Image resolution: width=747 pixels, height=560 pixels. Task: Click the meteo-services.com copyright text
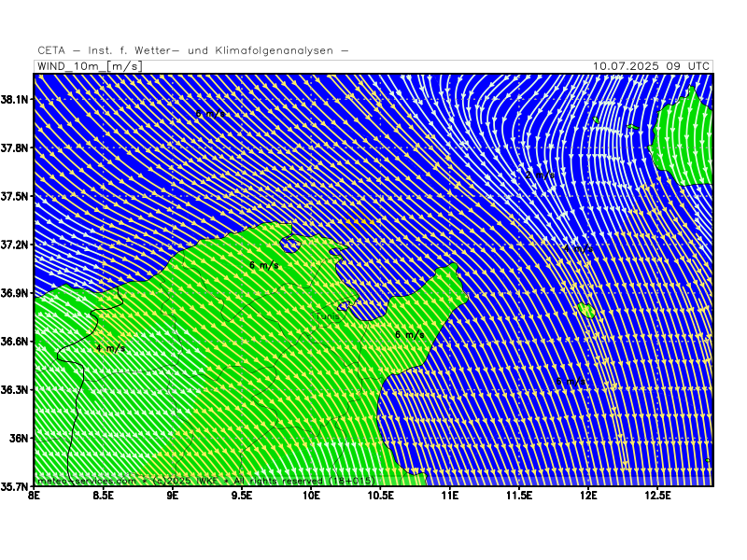[x=205, y=481]
